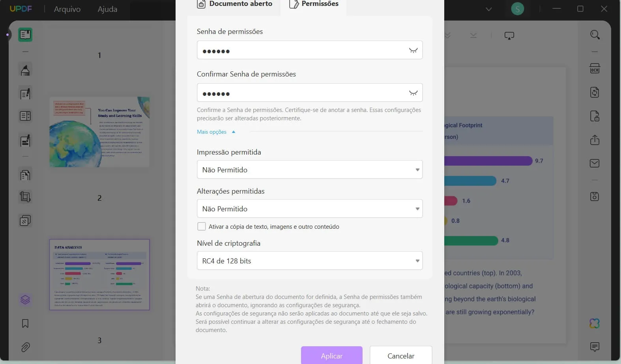This screenshot has width=621, height=364.
Task: Select the Reader mode icon in left sidebar
Action: [25, 35]
